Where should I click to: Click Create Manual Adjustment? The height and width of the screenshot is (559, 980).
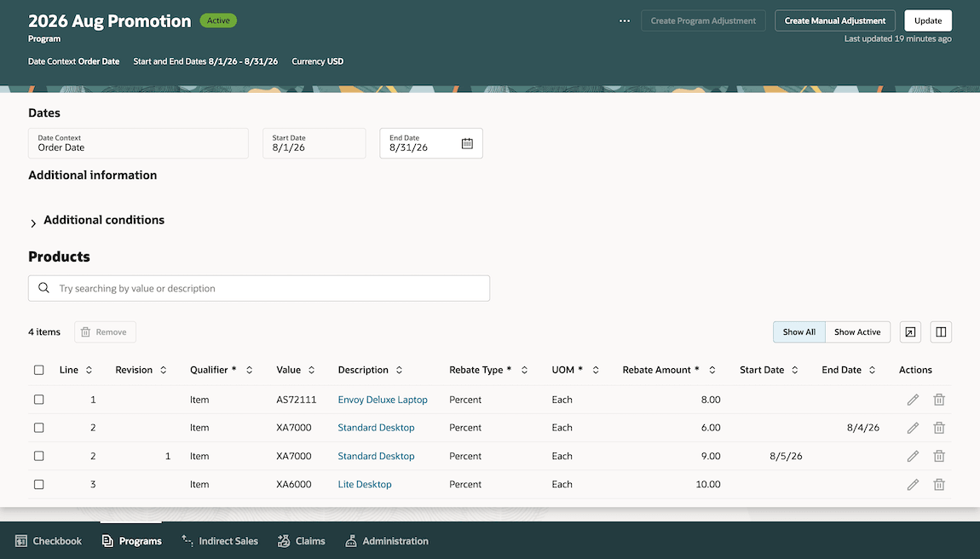[835, 20]
